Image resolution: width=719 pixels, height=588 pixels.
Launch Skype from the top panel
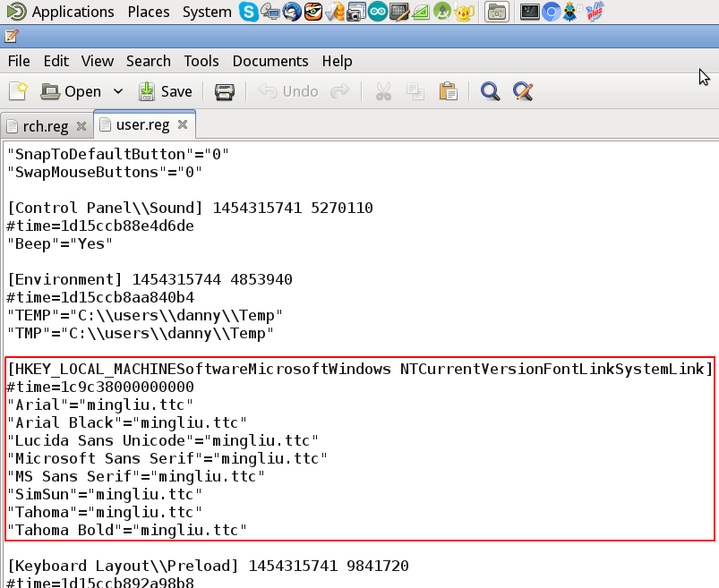[248, 12]
